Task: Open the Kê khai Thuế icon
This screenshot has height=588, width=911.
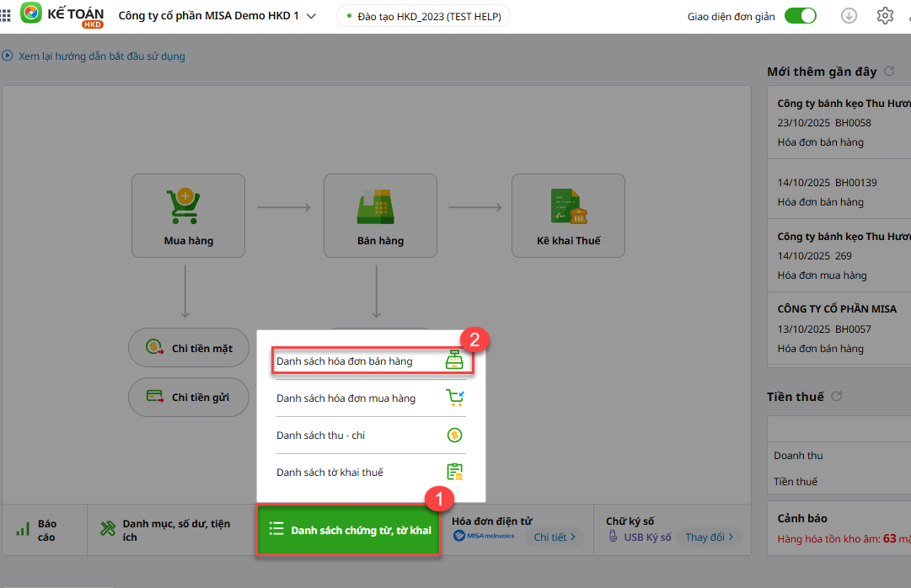Action: (568, 206)
